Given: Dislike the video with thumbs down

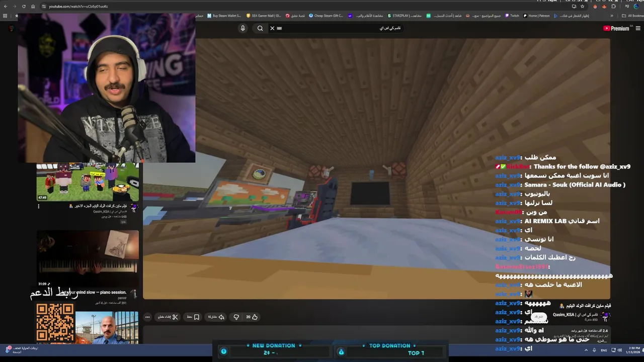Looking at the screenshot, I should coord(236,317).
